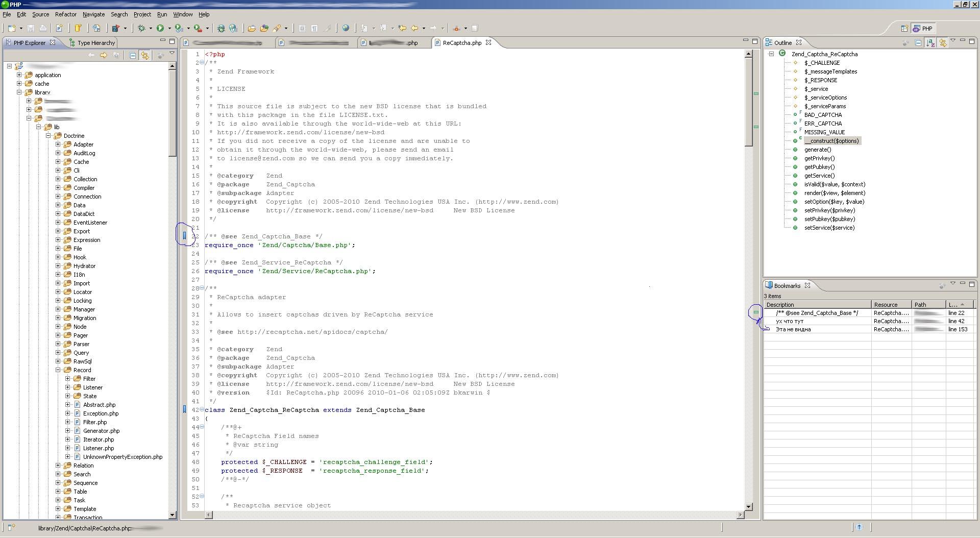Close the ReCaptcha.php editor tab
Image resolution: width=980 pixels, height=538 pixels.
pyautogui.click(x=488, y=43)
